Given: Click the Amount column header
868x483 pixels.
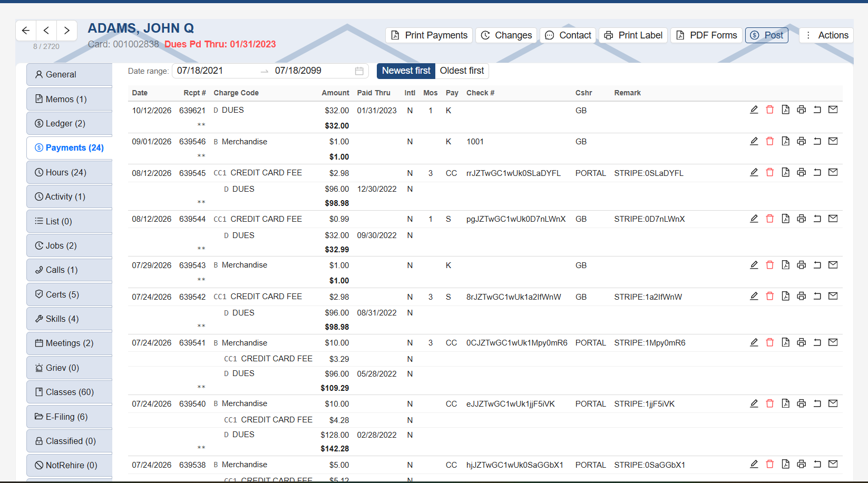Looking at the screenshot, I should point(336,93).
